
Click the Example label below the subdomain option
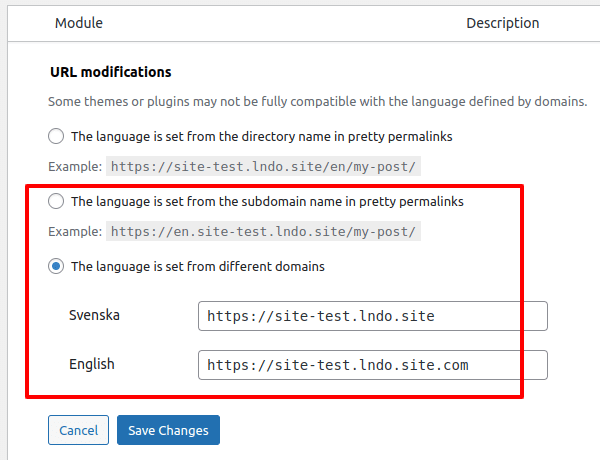tap(75, 232)
